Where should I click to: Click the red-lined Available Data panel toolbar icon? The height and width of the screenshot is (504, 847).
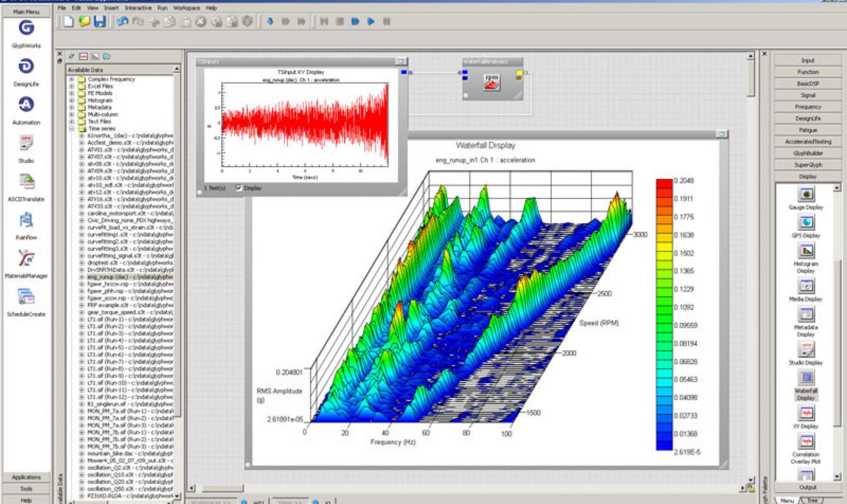pos(83,56)
